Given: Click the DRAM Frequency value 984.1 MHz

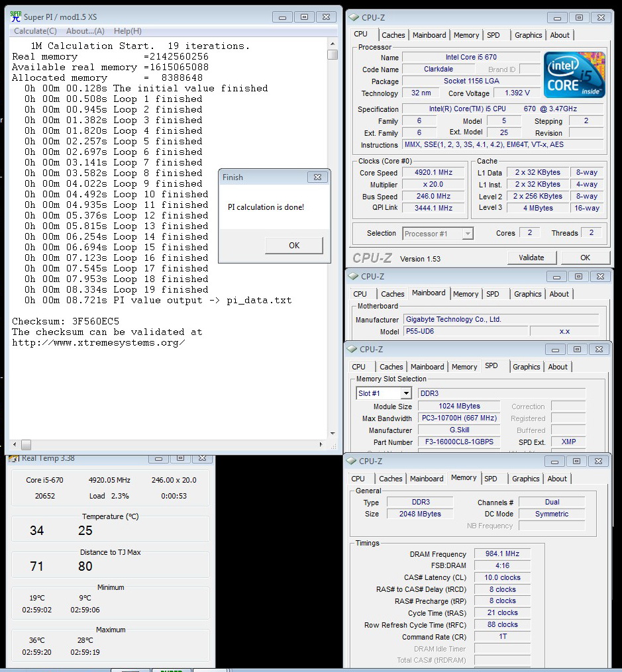Looking at the screenshot, I should click(502, 553).
